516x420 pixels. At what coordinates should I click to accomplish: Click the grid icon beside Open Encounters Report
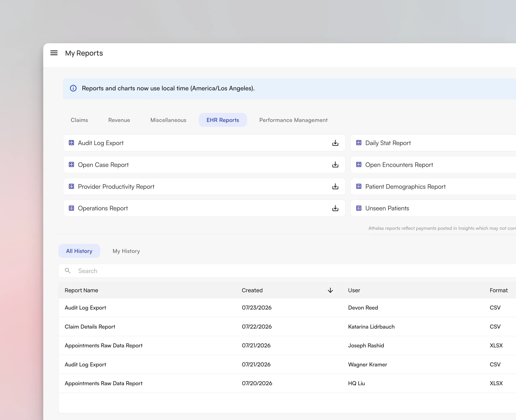pos(359,164)
